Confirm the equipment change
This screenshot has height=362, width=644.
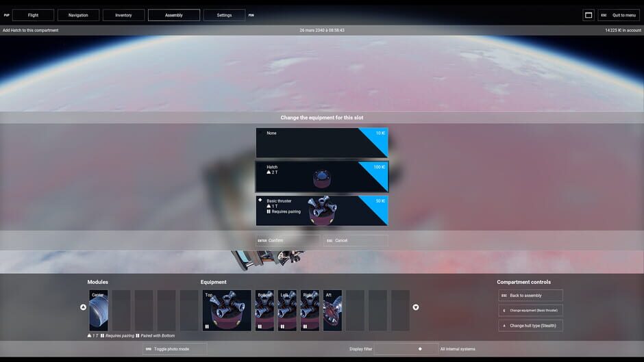pyautogui.click(x=288, y=240)
